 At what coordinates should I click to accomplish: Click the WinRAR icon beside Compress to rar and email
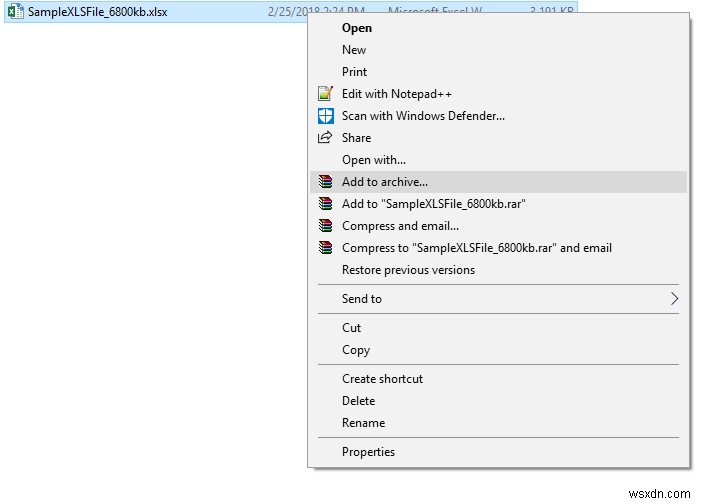[324, 248]
